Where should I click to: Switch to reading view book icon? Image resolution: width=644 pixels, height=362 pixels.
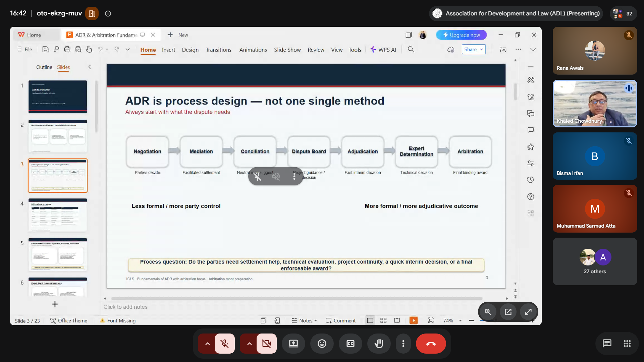(397, 320)
